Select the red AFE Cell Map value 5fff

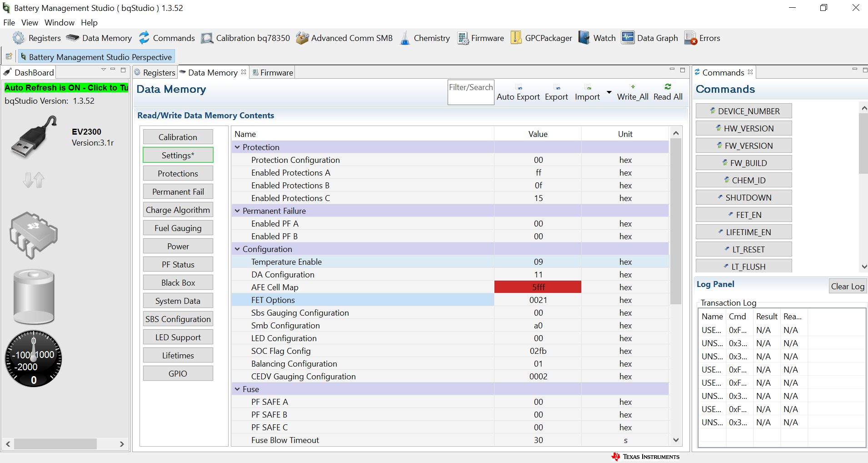tap(538, 287)
